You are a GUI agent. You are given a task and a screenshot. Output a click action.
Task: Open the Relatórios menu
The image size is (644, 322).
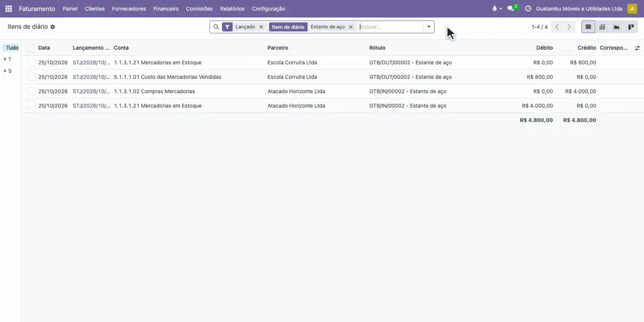[232, 9]
